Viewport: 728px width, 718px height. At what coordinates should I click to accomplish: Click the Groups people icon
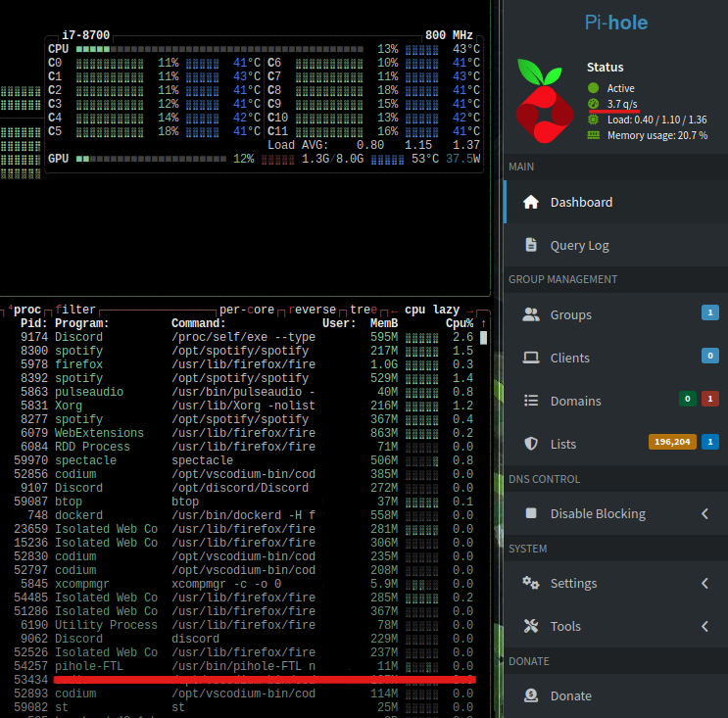point(531,314)
